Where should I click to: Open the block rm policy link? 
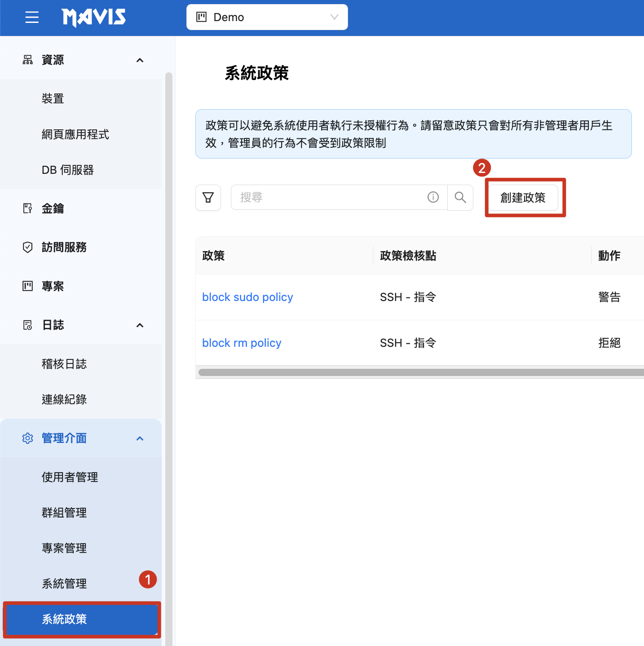click(242, 343)
